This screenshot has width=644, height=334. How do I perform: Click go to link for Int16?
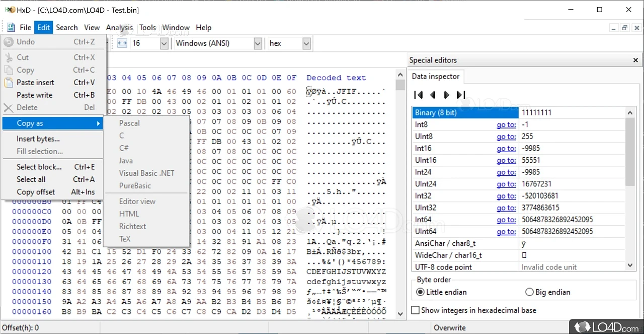(506, 149)
